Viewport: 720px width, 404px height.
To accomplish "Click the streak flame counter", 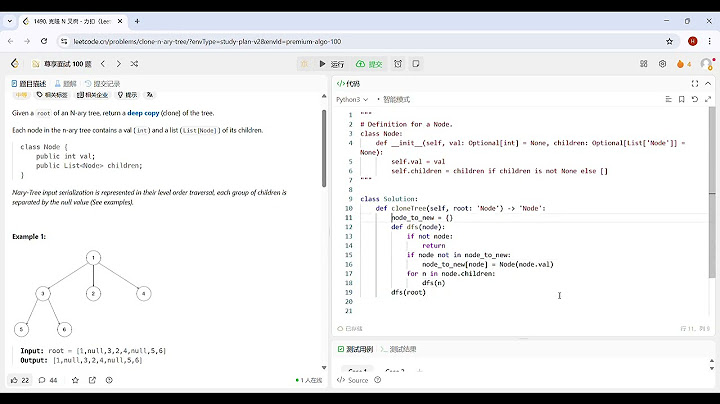I will [x=684, y=64].
